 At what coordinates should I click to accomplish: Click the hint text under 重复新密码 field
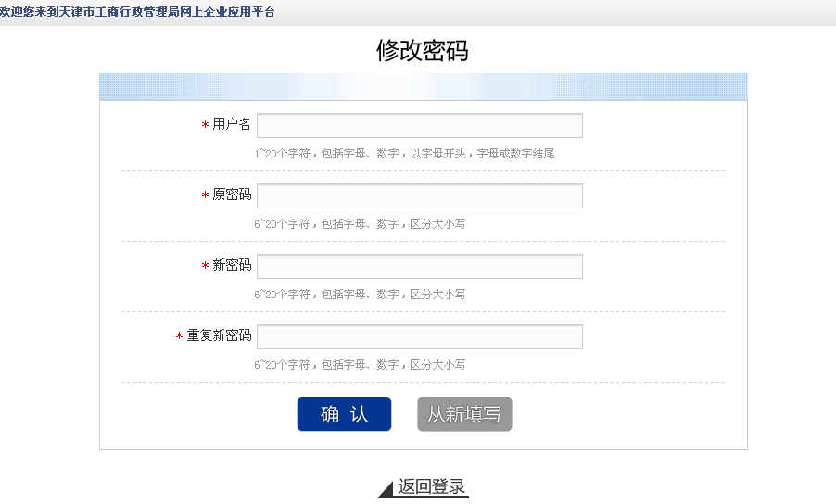point(360,365)
